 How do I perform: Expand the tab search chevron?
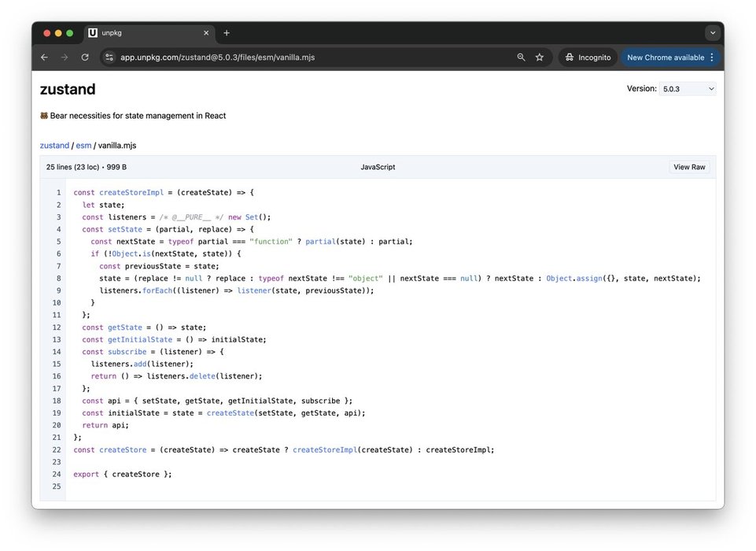(x=713, y=33)
